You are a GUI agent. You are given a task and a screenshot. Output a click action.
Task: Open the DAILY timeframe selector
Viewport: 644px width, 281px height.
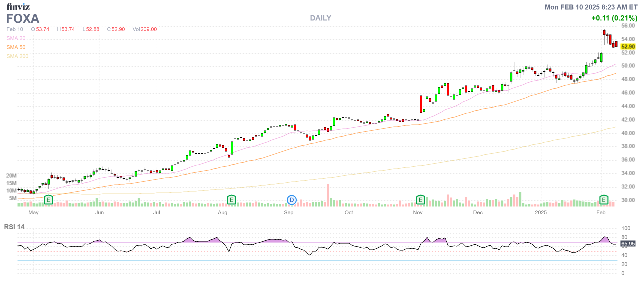(x=320, y=18)
